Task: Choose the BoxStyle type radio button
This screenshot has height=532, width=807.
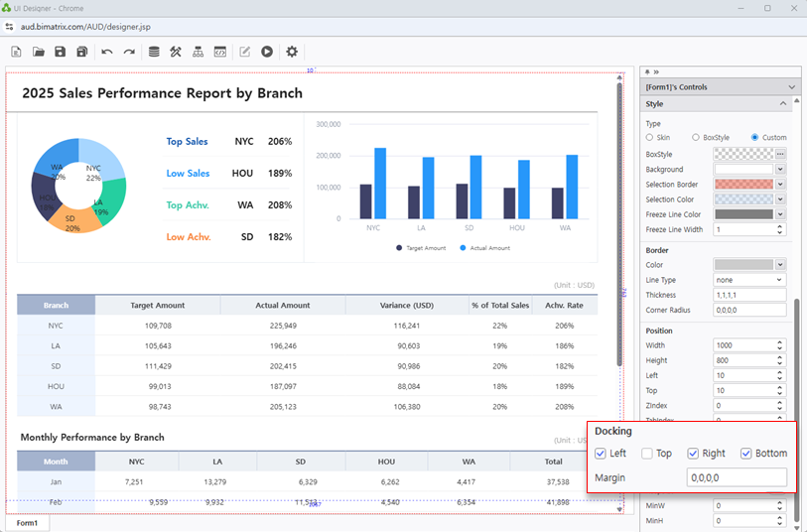Action: click(696, 137)
